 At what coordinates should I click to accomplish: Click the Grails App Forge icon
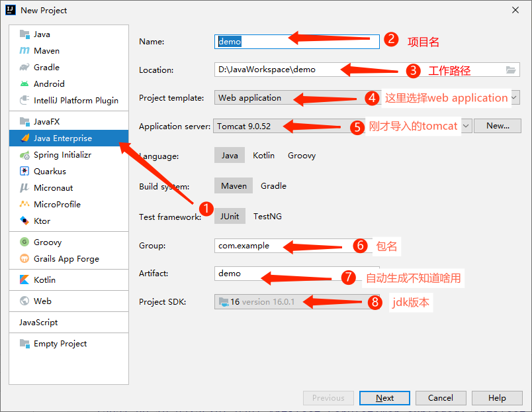24,258
